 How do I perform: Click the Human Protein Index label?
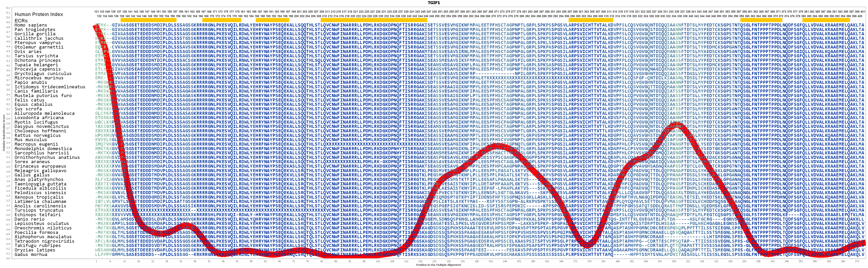pos(39,14)
